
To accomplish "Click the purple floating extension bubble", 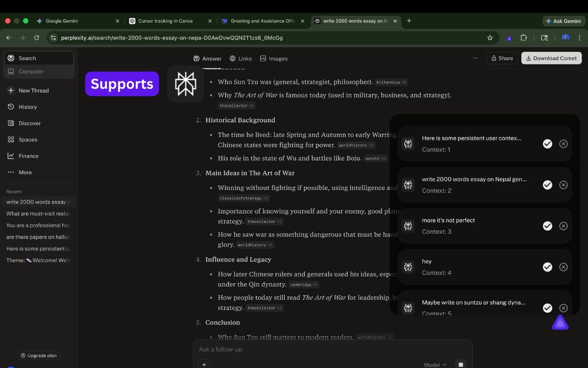I will (x=560, y=323).
